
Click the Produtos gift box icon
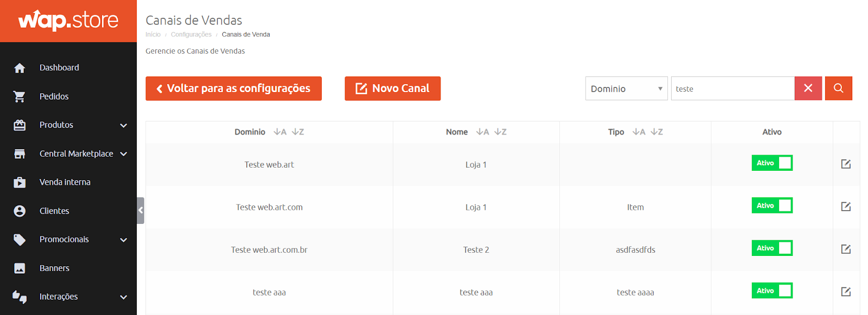coord(20,125)
